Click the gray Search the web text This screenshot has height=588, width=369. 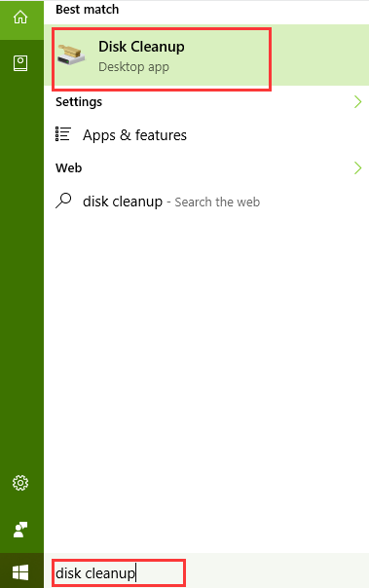[x=217, y=202]
